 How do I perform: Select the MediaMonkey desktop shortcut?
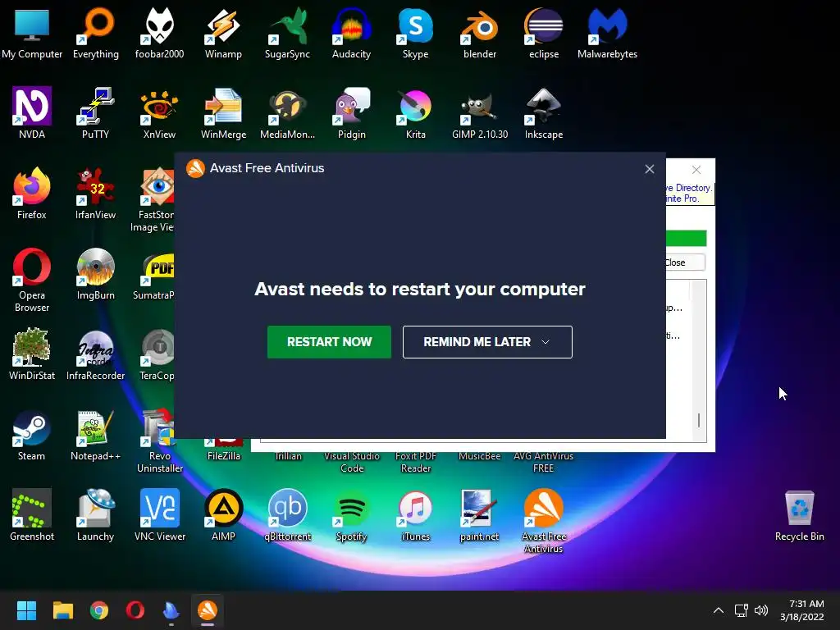coord(287,113)
